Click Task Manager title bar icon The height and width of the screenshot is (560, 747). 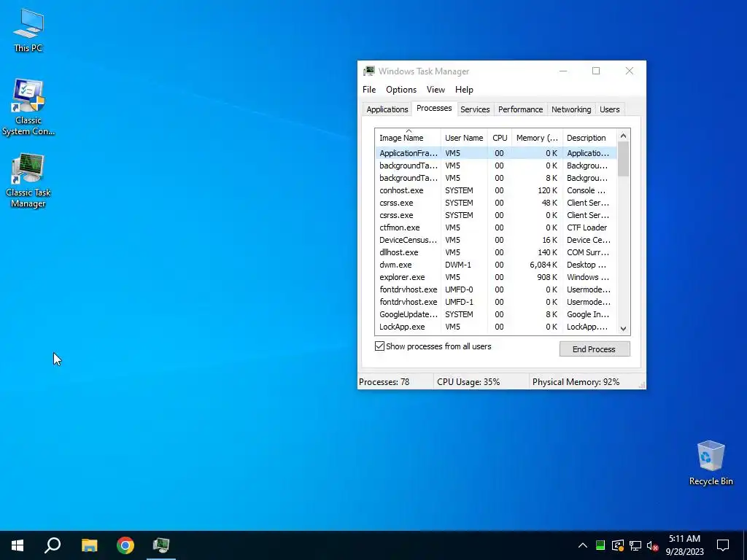click(368, 71)
